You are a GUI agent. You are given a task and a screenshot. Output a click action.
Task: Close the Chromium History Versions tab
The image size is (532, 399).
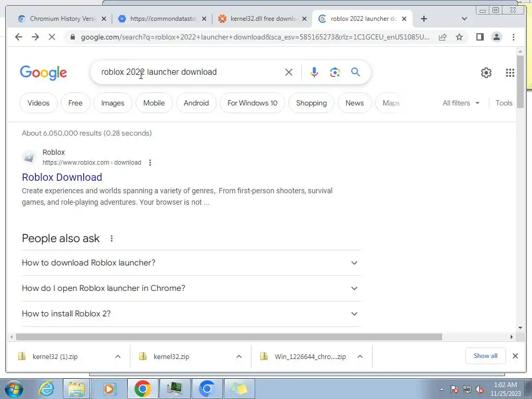click(104, 19)
